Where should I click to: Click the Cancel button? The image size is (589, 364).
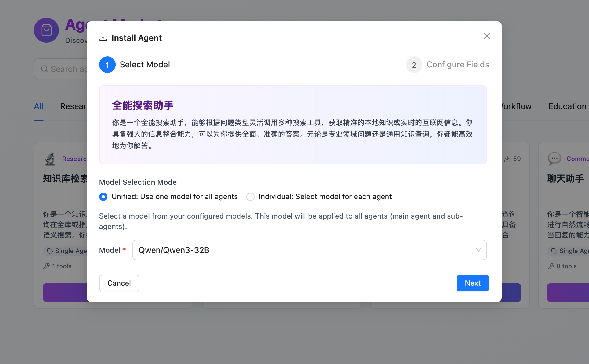click(x=119, y=283)
